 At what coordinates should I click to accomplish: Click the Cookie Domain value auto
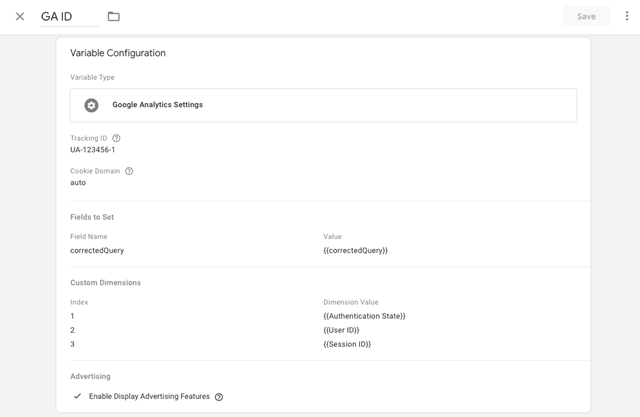tap(78, 182)
